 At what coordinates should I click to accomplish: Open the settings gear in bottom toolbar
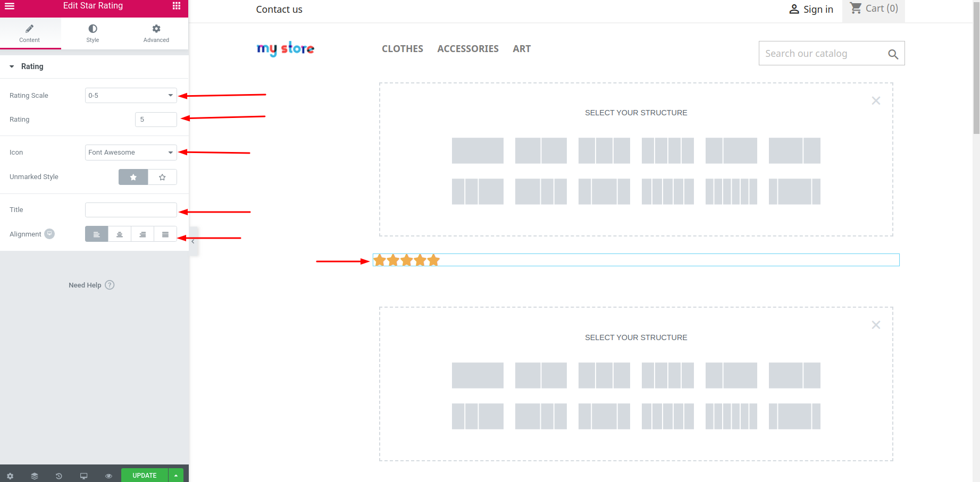(10, 476)
